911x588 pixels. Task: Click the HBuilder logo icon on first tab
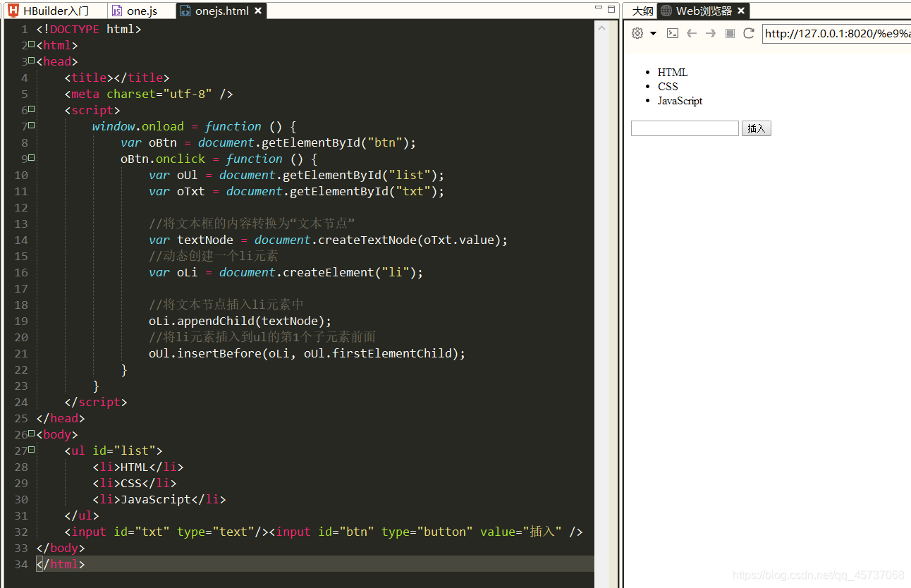coord(13,11)
